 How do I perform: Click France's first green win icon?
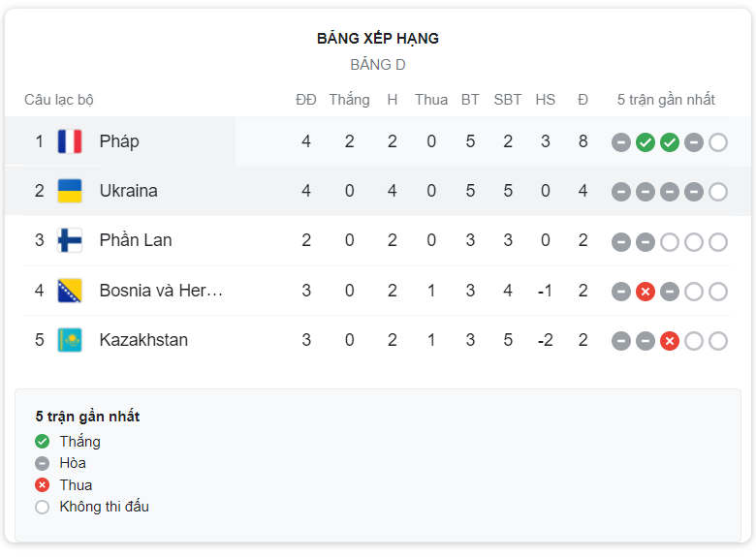(x=646, y=142)
